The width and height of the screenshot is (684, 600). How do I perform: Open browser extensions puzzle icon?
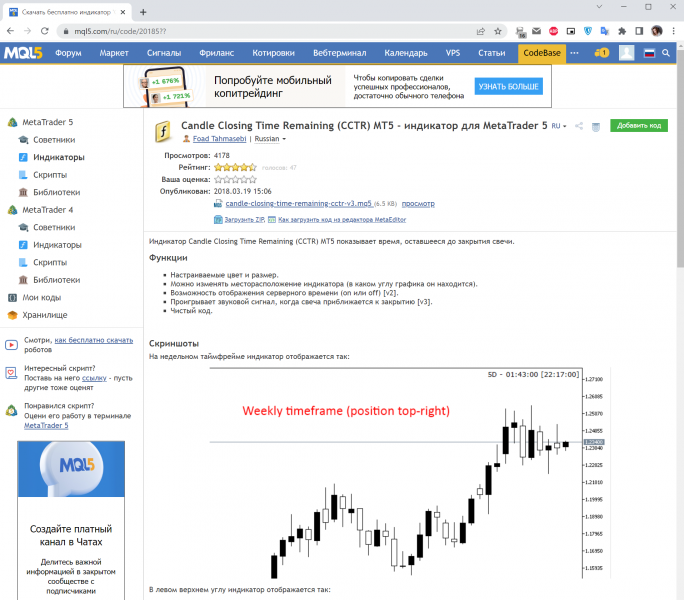coord(622,31)
